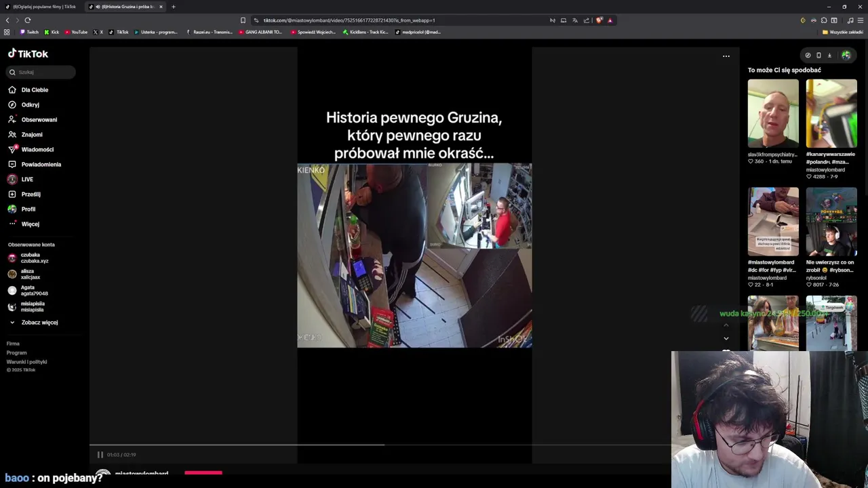
Task: Click Warunki i polityki footer link
Action: click(x=26, y=361)
